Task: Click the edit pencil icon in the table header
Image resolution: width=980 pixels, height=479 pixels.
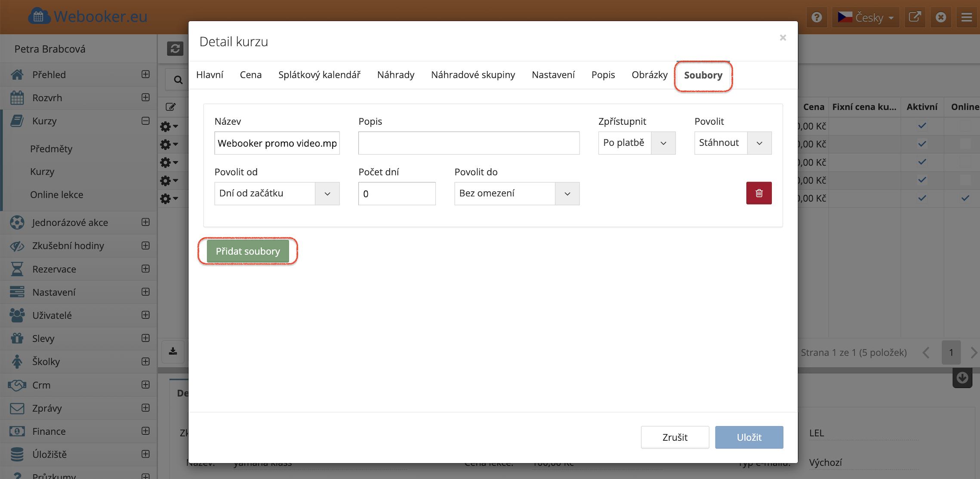Action: pos(171,107)
